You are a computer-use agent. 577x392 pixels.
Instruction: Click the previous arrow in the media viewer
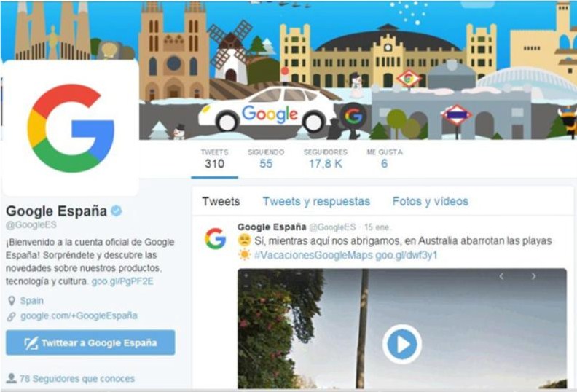click(x=501, y=276)
